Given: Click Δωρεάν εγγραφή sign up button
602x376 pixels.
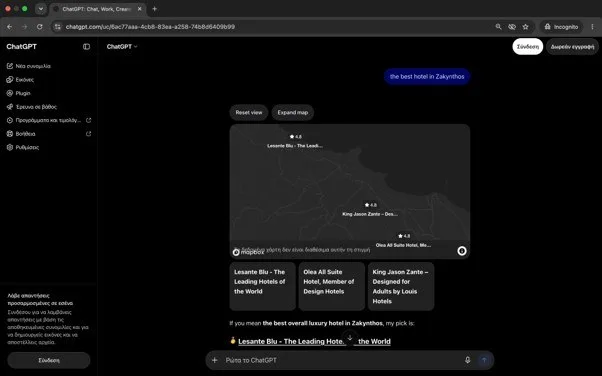Looking at the screenshot, I should (x=572, y=46).
